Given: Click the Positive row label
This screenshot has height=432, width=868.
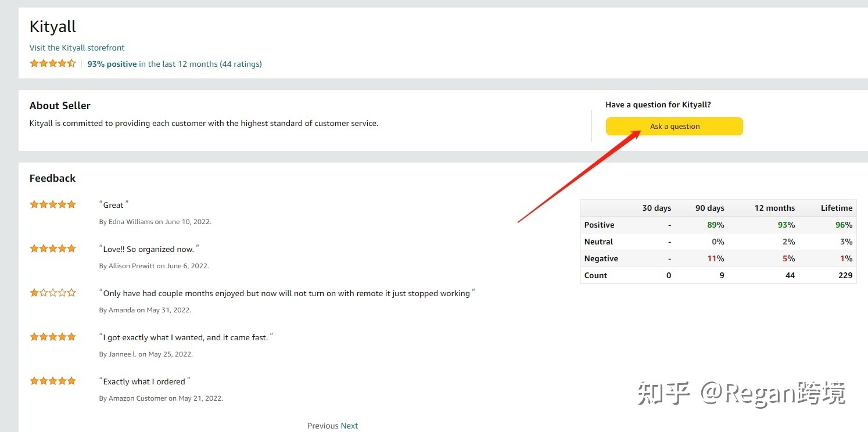Looking at the screenshot, I should pyautogui.click(x=599, y=225).
